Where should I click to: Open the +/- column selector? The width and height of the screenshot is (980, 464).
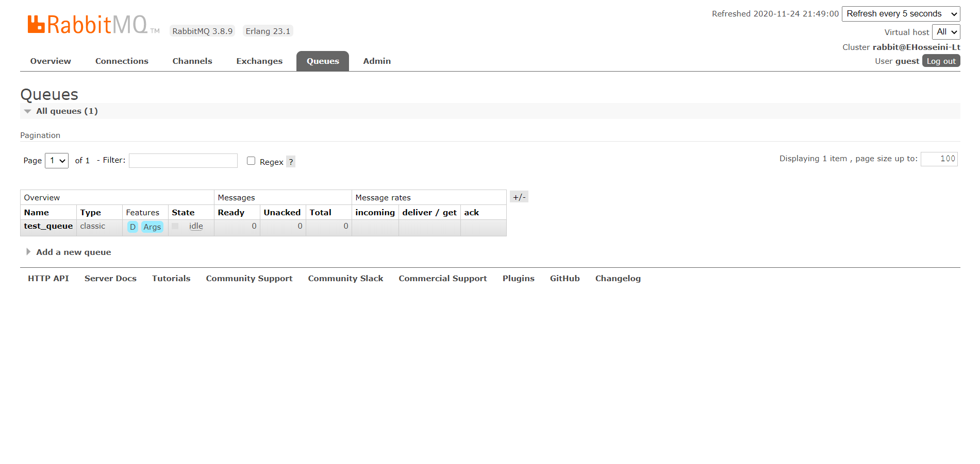pyautogui.click(x=519, y=197)
